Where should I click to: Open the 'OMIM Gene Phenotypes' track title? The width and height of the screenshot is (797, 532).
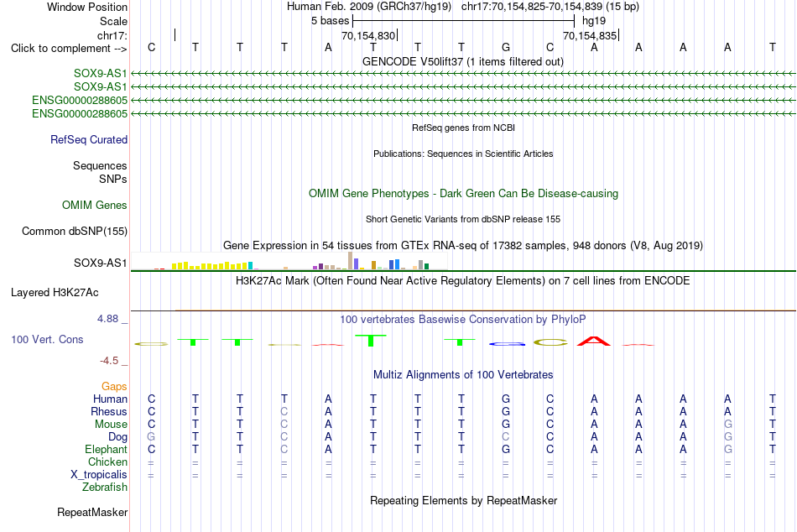[x=463, y=193]
